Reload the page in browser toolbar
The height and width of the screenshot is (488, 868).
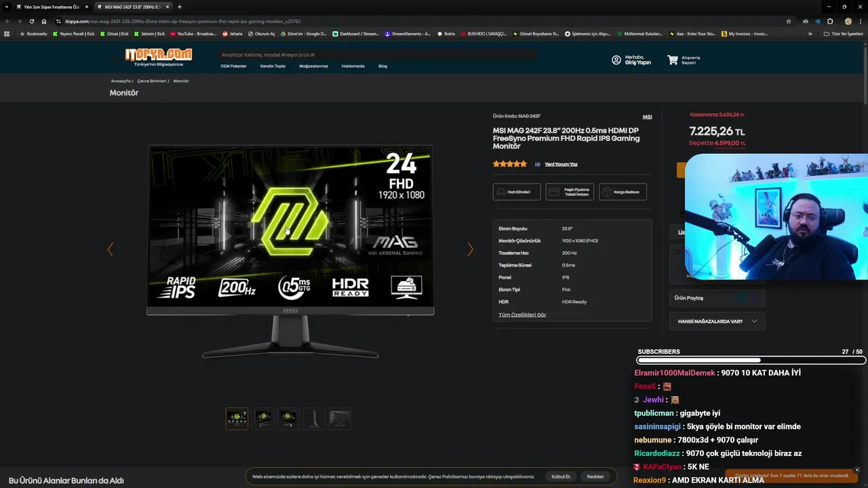31,21
